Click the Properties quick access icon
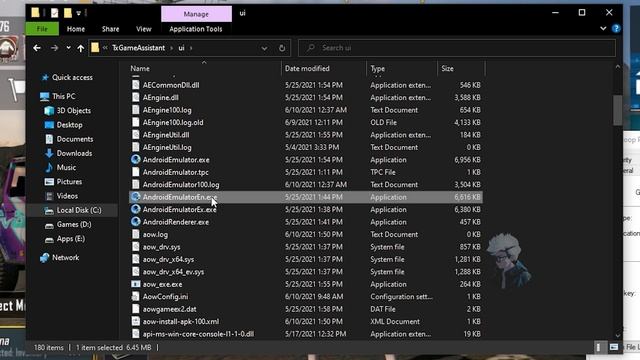 coord(55,13)
